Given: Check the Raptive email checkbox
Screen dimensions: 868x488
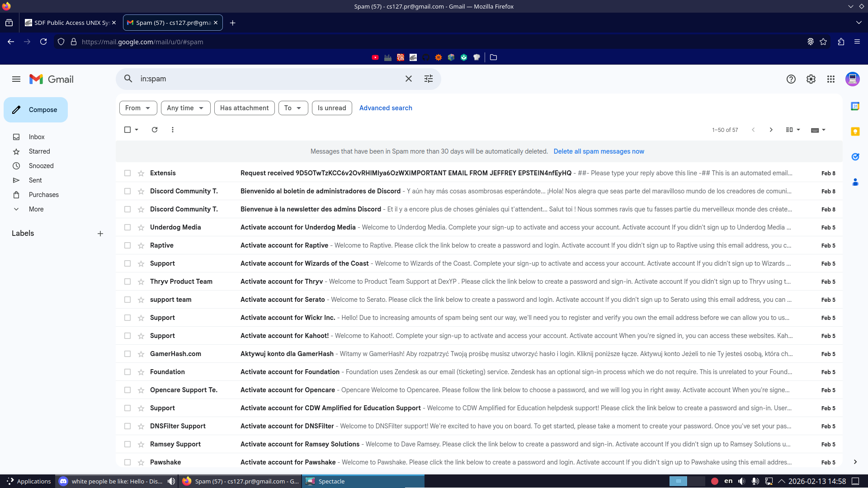Looking at the screenshot, I should point(127,245).
